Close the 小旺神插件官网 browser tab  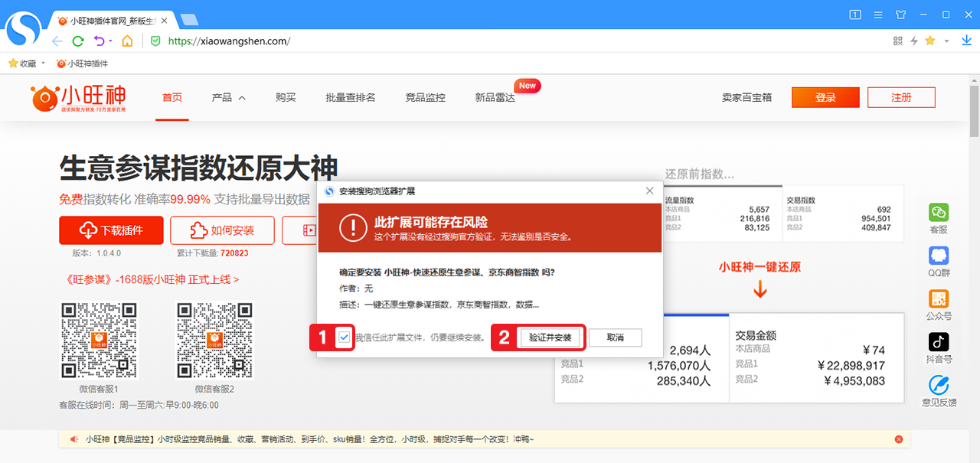165,20
